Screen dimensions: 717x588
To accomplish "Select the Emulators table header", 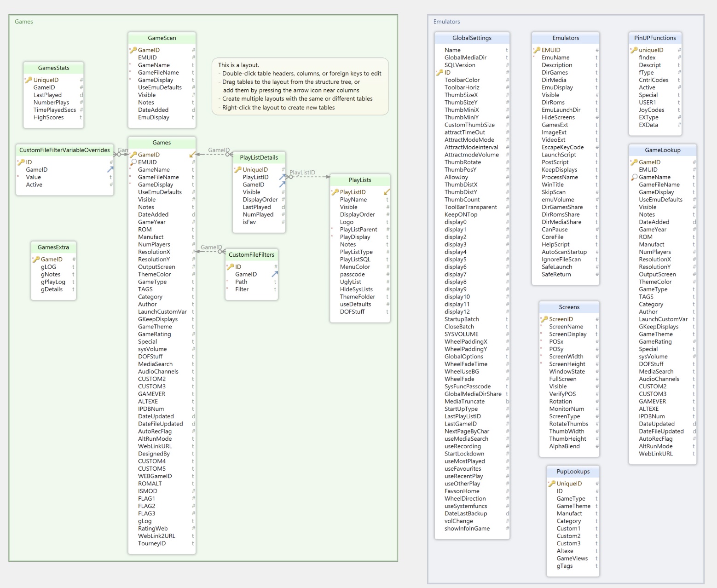I will click(566, 38).
